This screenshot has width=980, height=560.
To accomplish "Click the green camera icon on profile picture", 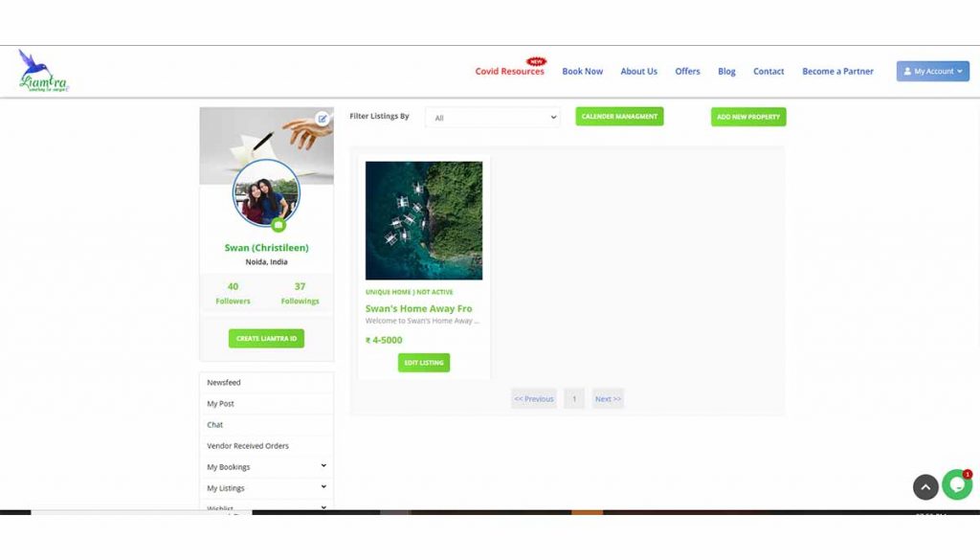I will 278,225.
